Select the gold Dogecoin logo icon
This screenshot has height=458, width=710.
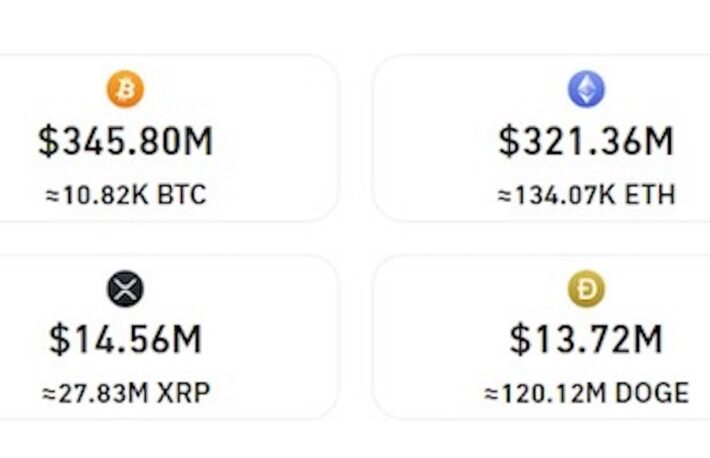click(586, 289)
